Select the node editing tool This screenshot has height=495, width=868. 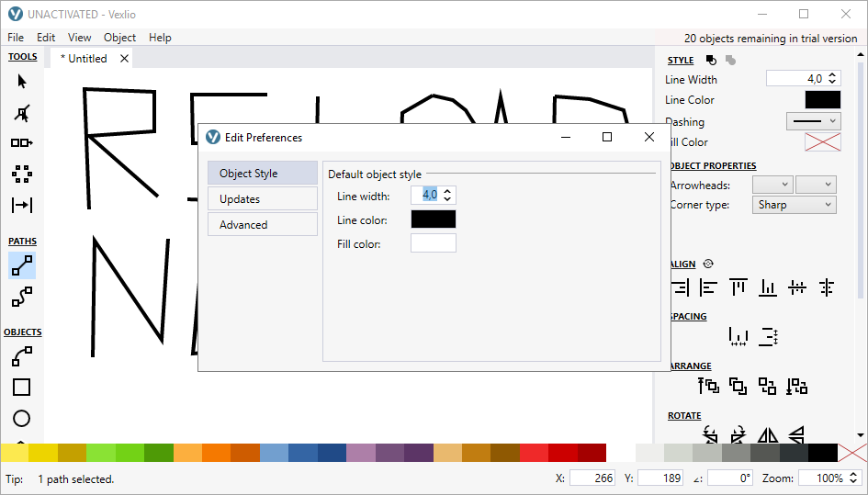(x=22, y=113)
